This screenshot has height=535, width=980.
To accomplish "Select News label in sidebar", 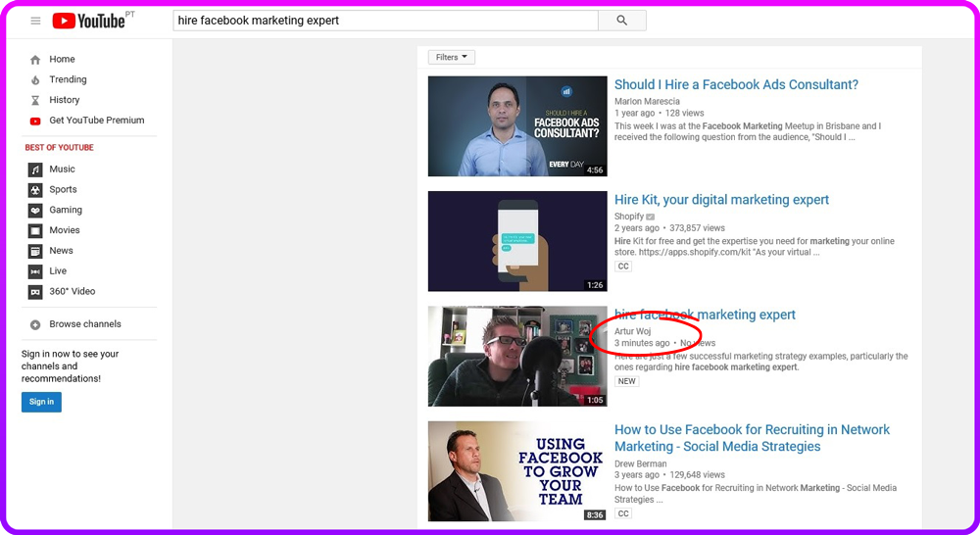I will click(61, 251).
